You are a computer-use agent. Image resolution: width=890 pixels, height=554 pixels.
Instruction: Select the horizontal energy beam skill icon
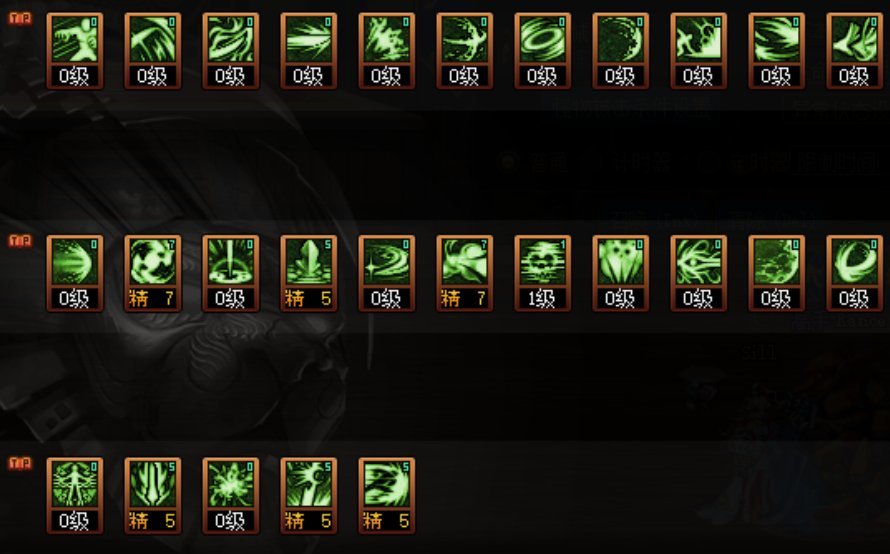pos(309,51)
